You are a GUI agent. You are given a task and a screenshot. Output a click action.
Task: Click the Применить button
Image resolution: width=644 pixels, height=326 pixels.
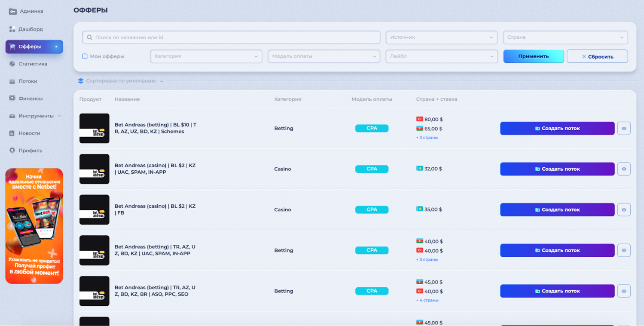coord(533,56)
